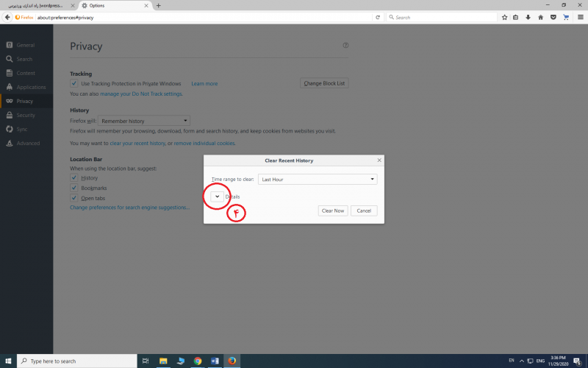Toggle Tracking Protection in Private Windows checkbox
The width and height of the screenshot is (588, 368).
click(x=74, y=84)
